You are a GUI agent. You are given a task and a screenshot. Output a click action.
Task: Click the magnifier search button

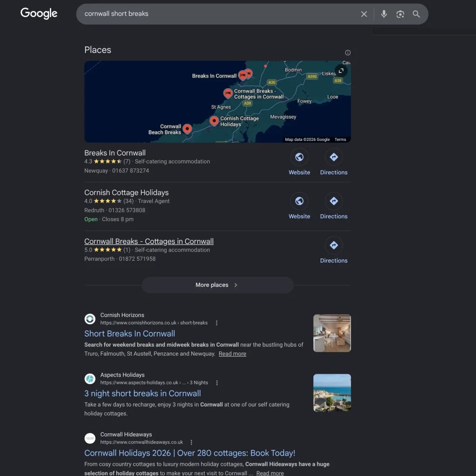point(416,14)
